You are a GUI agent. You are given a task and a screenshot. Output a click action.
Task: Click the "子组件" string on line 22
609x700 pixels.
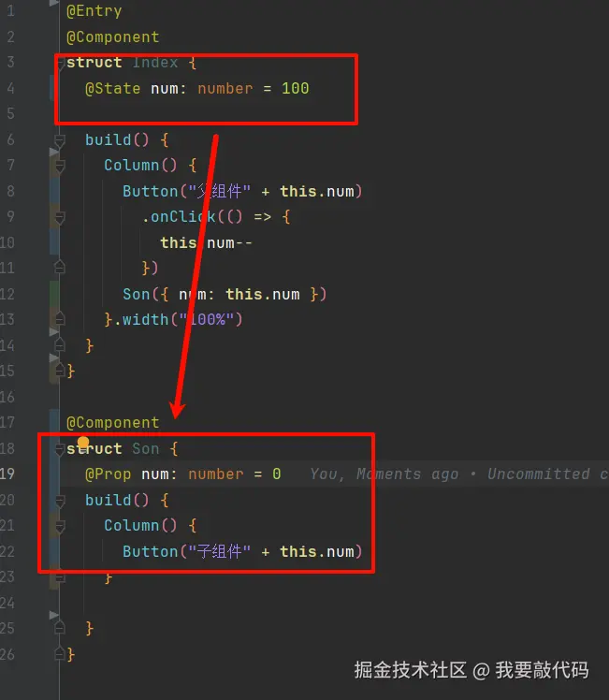(219, 552)
